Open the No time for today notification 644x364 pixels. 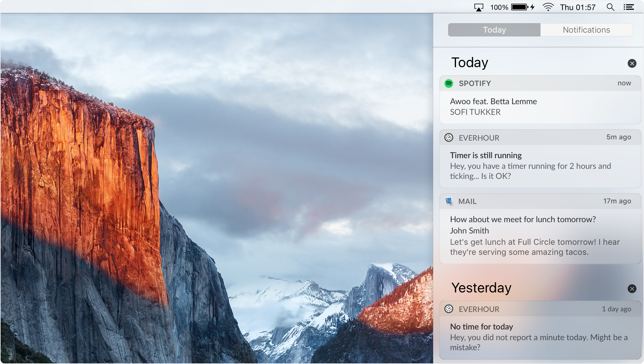(540, 330)
